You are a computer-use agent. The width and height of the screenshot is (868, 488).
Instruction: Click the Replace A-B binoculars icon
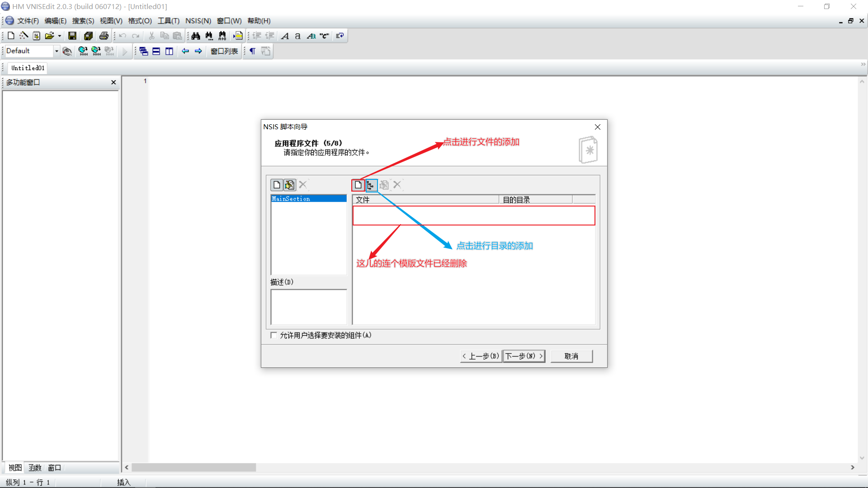(222, 36)
